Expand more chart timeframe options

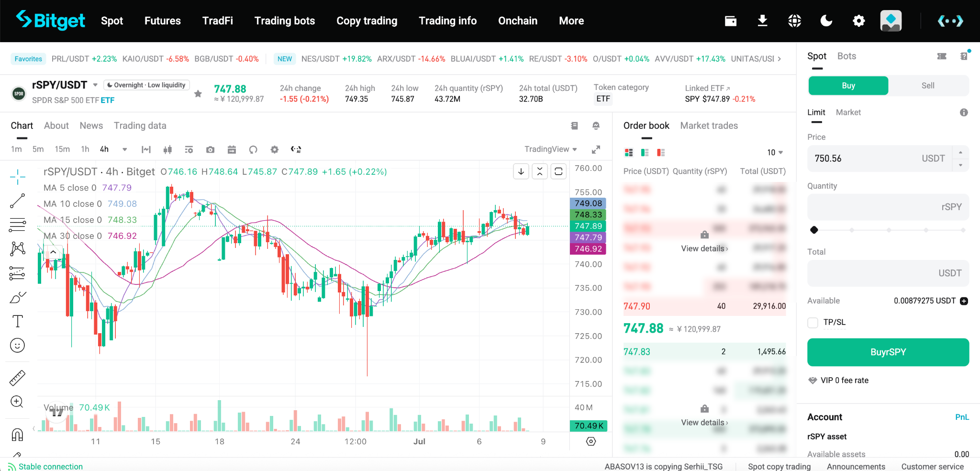(x=125, y=149)
